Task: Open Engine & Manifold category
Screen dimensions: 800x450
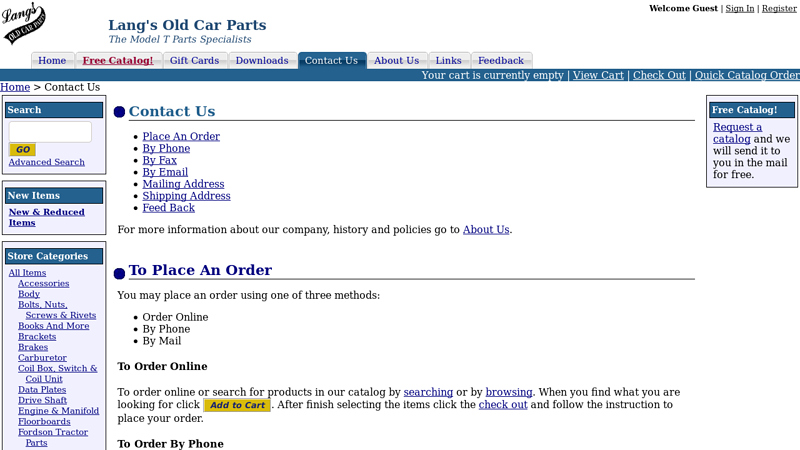Action: tap(58, 411)
